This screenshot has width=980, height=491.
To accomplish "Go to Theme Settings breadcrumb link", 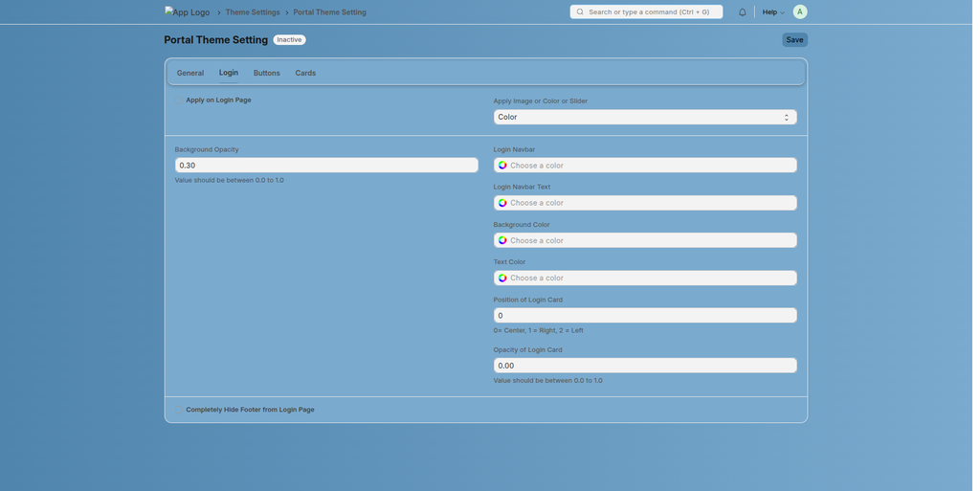I will [253, 12].
